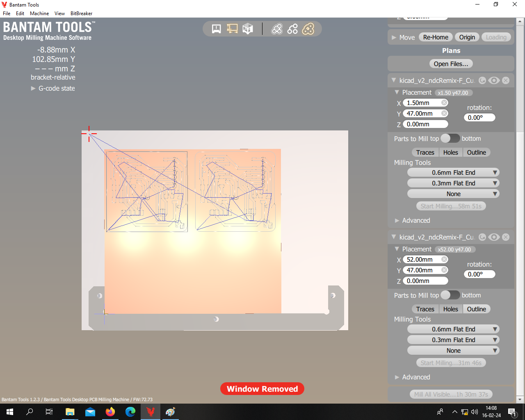This screenshot has width=525, height=420.
Task: Switch second plan's Parts to Mill top/bottom
Action: (450, 295)
